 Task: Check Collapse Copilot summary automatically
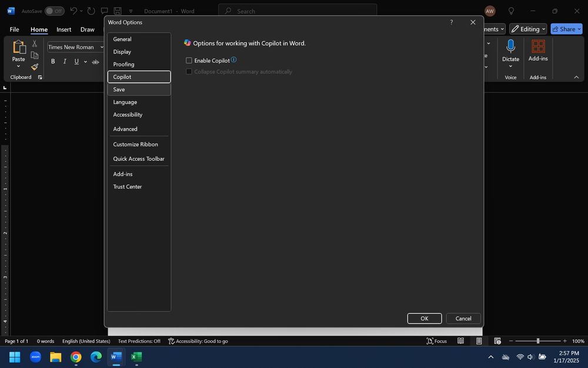click(x=189, y=71)
